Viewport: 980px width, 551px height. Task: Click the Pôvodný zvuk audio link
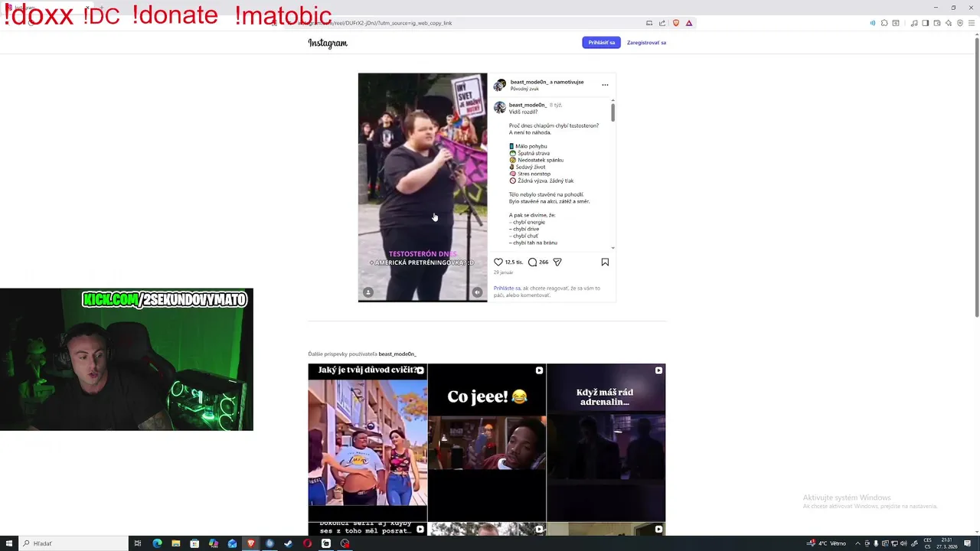pyautogui.click(x=524, y=89)
